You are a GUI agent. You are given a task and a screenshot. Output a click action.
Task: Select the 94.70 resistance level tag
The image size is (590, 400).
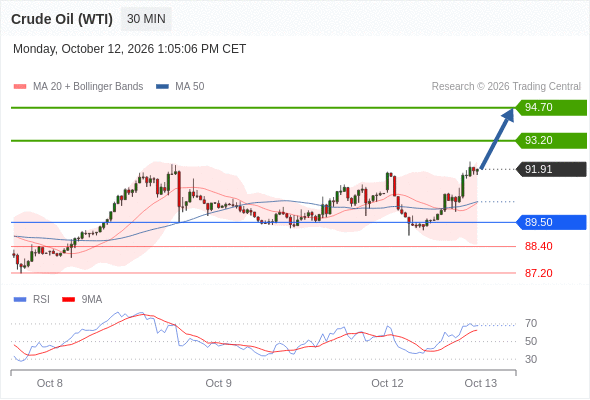(x=551, y=108)
